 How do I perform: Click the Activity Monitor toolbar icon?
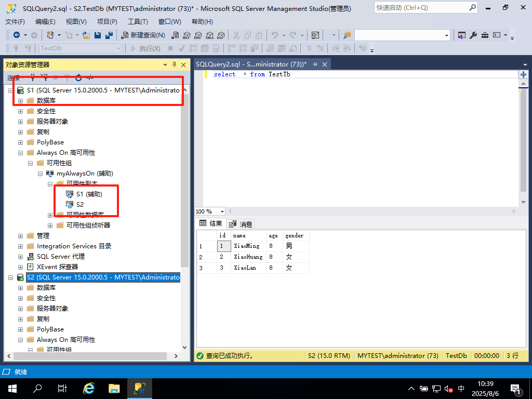pos(315,35)
